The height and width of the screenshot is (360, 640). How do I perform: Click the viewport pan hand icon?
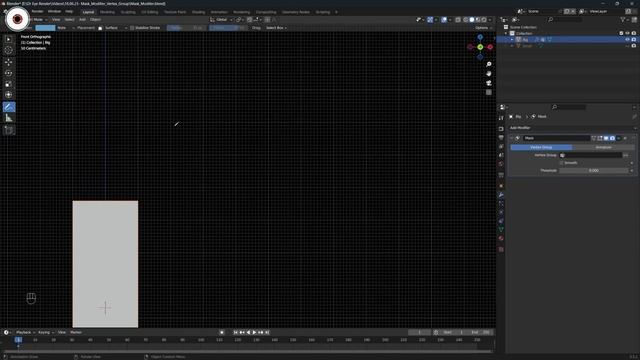point(489,74)
